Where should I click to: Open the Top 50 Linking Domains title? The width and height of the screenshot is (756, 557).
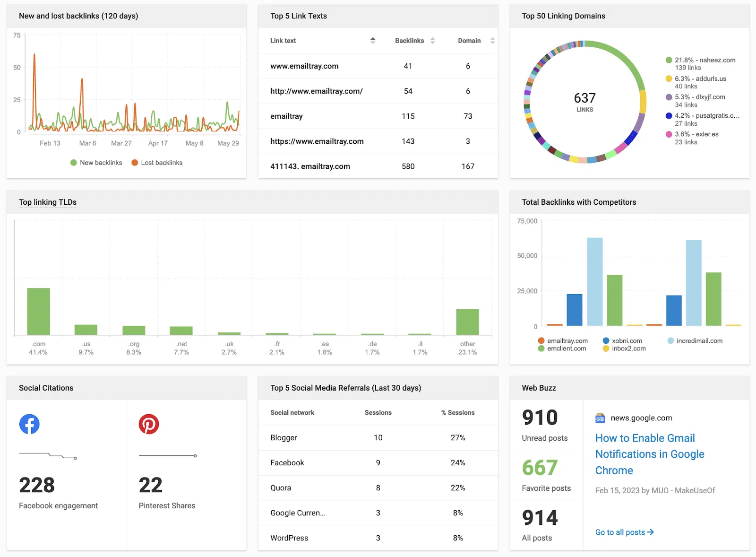pyautogui.click(x=563, y=16)
